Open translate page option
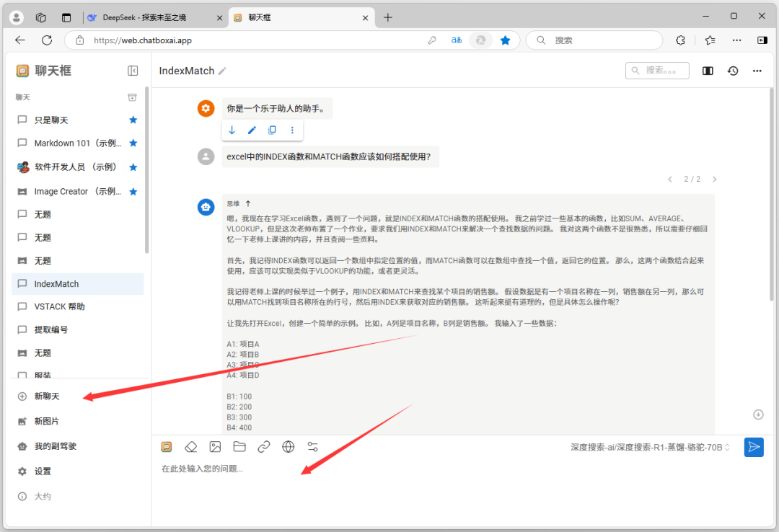779x532 pixels. tap(456, 40)
